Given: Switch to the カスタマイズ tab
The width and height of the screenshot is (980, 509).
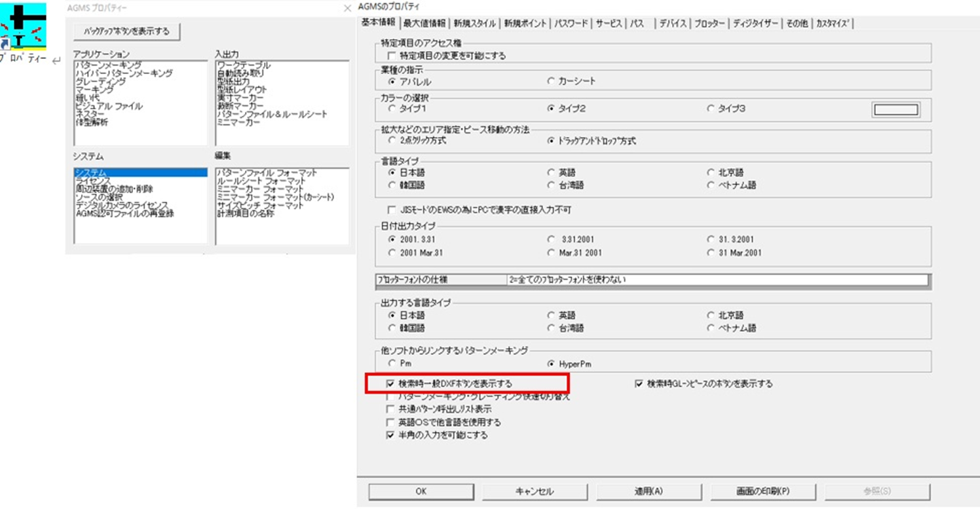Looking at the screenshot, I should point(833,23).
